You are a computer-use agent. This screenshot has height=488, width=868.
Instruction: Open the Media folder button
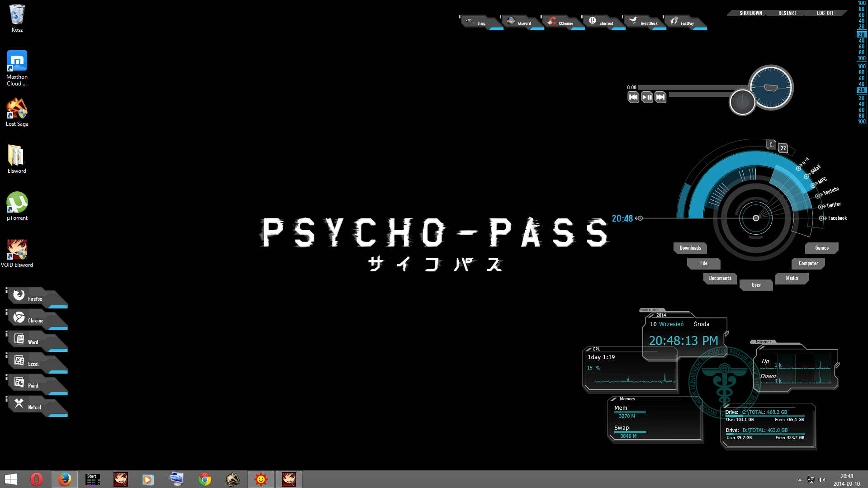click(x=792, y=278)
